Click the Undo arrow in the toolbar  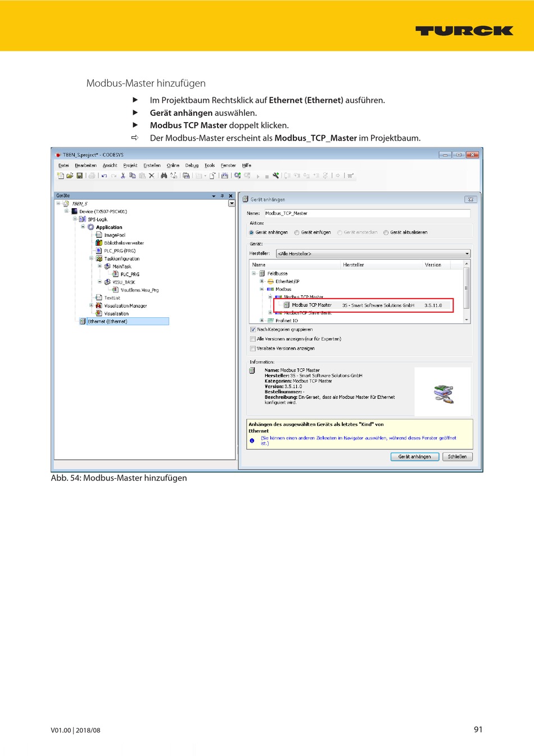pyautogui.click(x=105, y=176)
